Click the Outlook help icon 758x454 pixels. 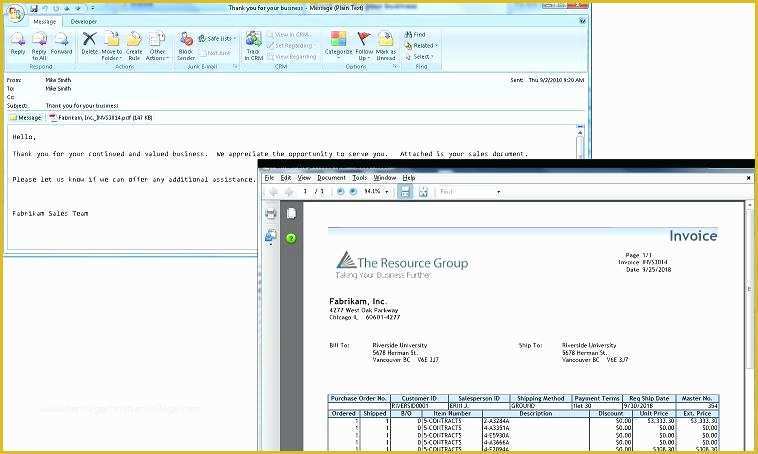click(x=583, y=21)
